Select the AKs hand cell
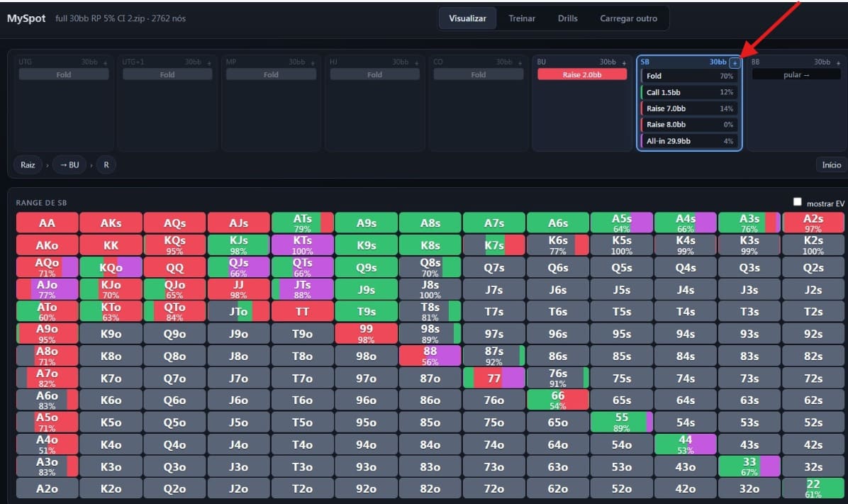848x504 pixels. click(111, 223)
